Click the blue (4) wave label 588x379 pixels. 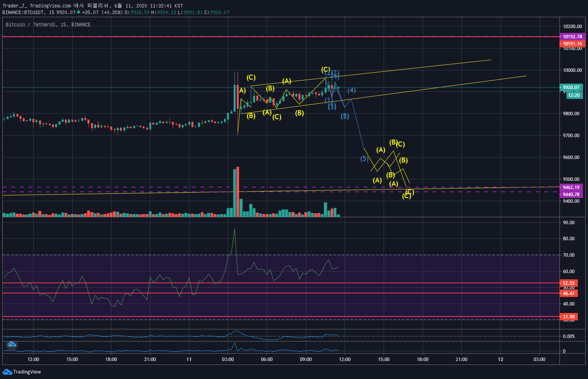coord(352,90)
